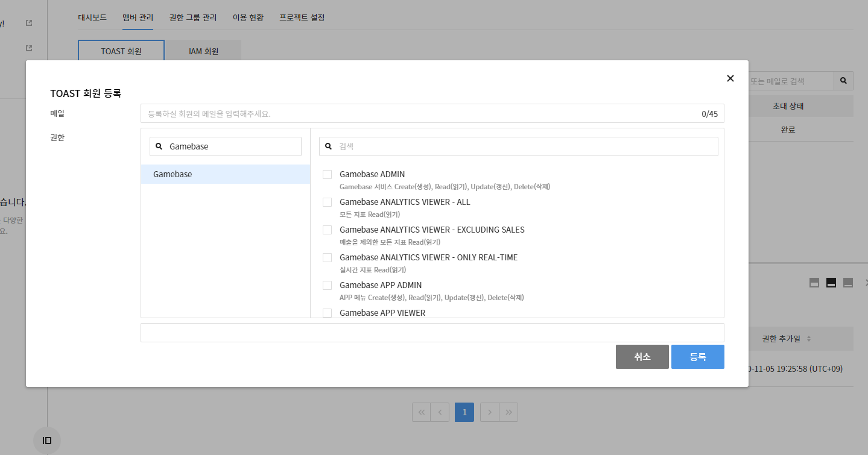868x455 pixels.
Task: Check Gamebase ANALYTICS VIEWER - EXCLUDING SALES
Action: pyautogui.click(x=327, y=230)
